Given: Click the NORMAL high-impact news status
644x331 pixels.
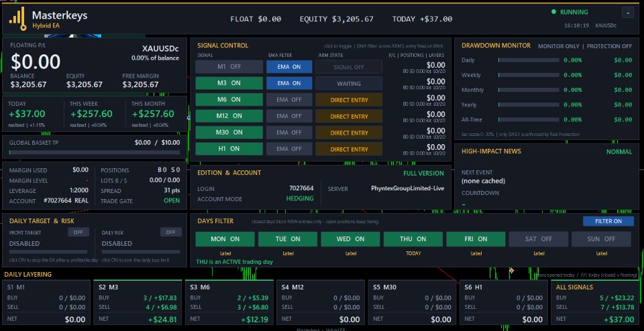Looking at the screenshot, I should (x=619, y=151).
